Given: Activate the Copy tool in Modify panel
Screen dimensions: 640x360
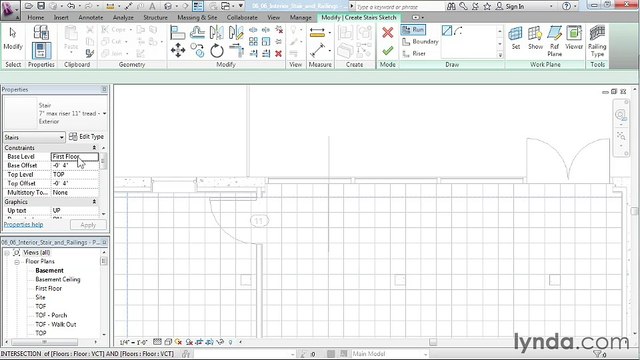Looking at the screenshot, I should pyautogui.click(x=197, y=51).
